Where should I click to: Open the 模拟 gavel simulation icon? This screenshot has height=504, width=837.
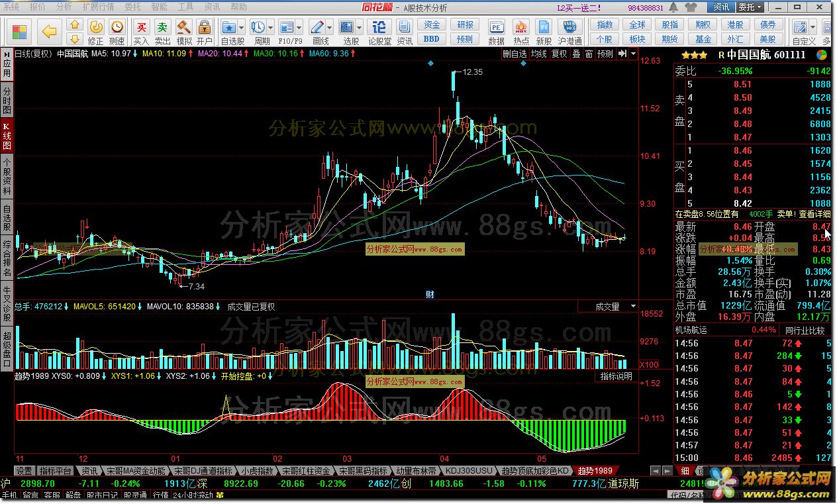pyautogui.click(x=183, y=26)
